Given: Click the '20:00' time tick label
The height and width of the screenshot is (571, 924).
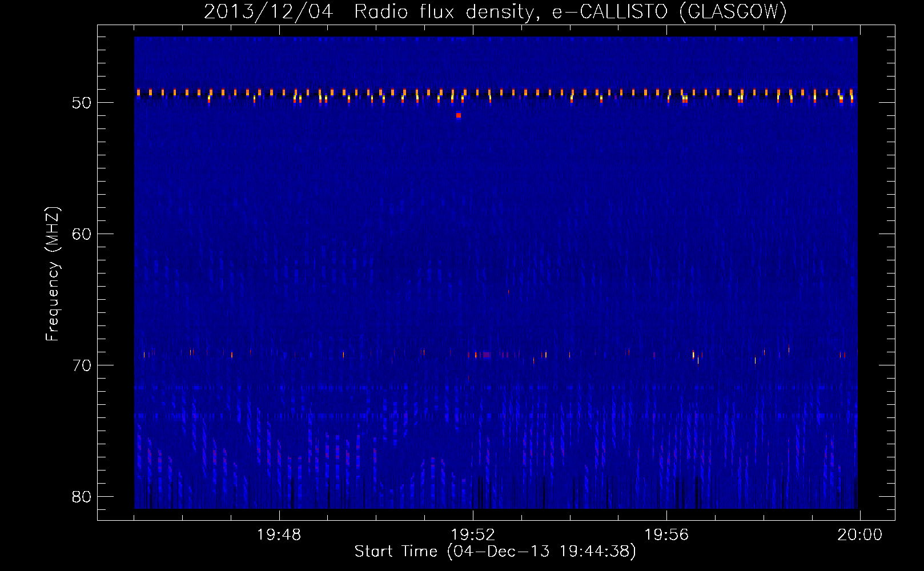Looking at the screenshot, I should pyautogui.click(x=860, y=535).
